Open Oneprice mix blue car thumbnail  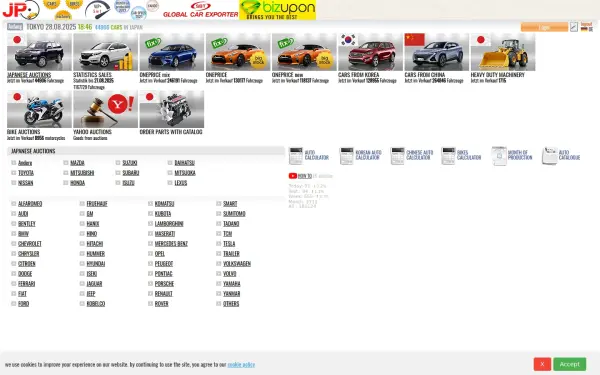pyautogui.click(x=172, y=52)
